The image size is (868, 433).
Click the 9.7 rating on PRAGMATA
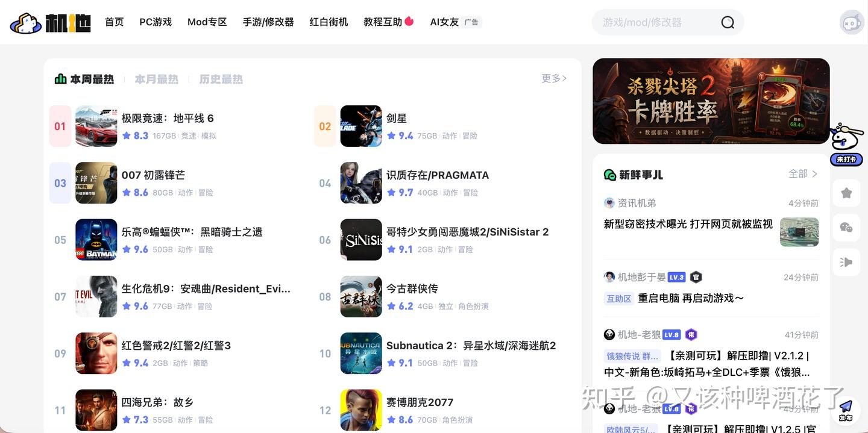click(406, 193)
